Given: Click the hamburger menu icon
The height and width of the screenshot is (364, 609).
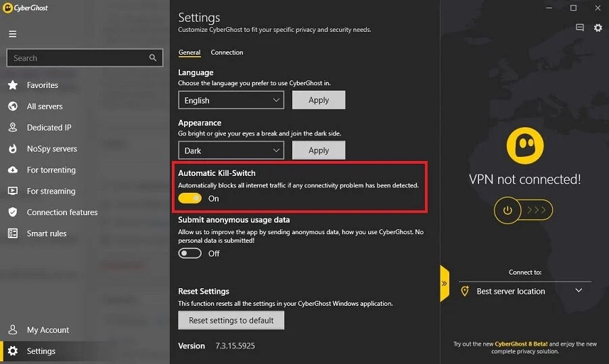Looking at the screenshot, I should click(x=12, y=34).
